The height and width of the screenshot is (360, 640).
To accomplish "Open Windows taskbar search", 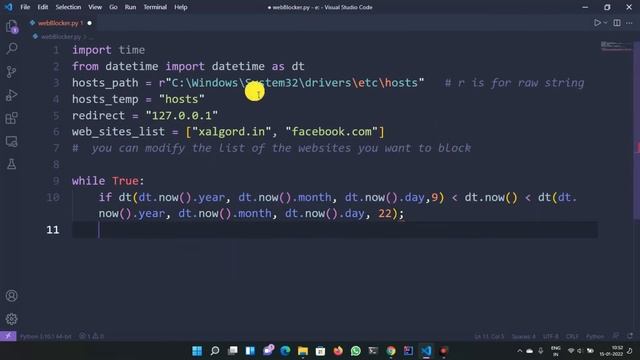I will click(215, 351).
